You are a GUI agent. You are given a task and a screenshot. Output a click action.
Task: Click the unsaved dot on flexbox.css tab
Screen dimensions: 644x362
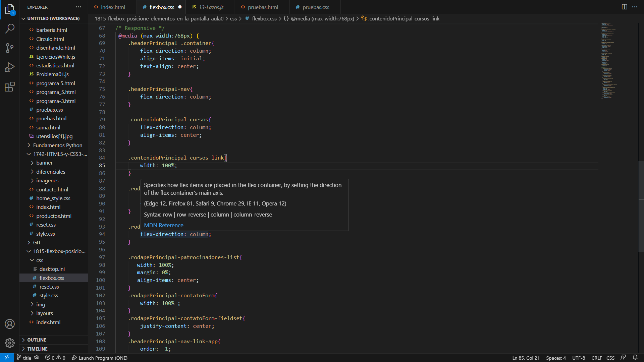click(180, 7)
